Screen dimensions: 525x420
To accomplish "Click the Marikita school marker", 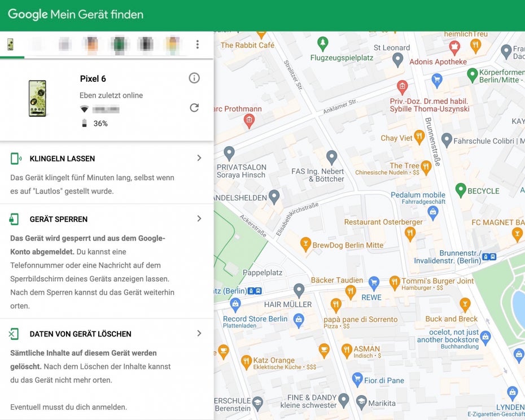I will tap(361, 403).
